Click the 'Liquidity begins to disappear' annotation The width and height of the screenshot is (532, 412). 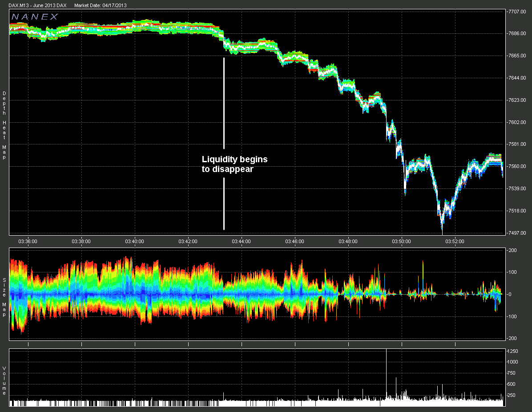tap(234, 164)
